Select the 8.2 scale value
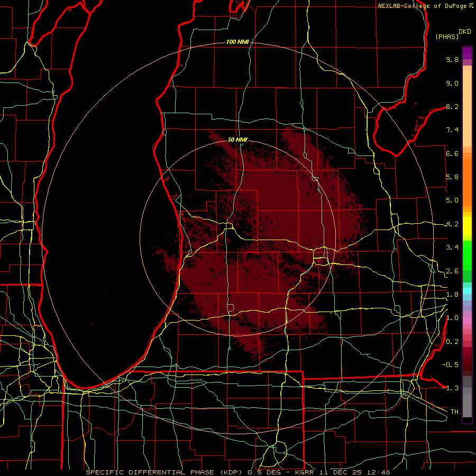Image resolution: width=476 pixels, height=476 pixels. click(452, 106)
